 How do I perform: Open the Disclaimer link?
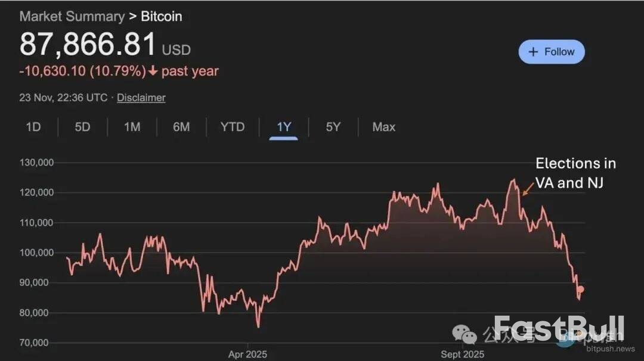[141, 98]
